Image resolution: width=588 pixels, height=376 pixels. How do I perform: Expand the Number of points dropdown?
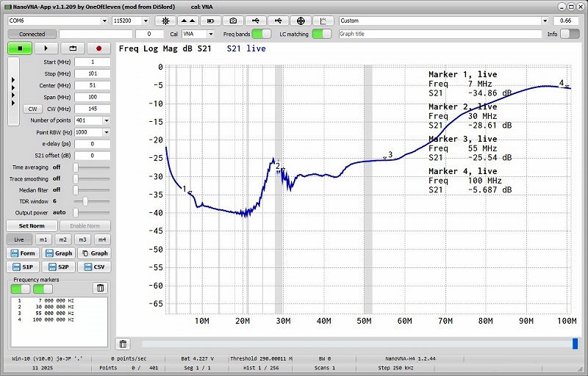tap(107, 120)
